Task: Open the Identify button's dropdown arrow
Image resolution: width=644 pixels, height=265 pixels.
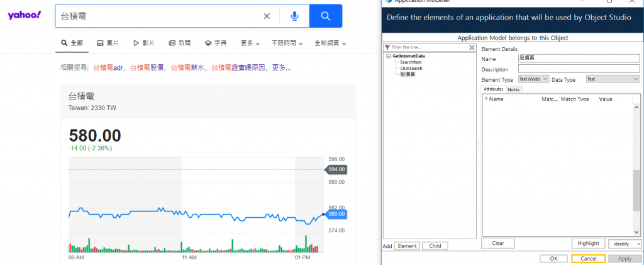Action: point(638,244)
